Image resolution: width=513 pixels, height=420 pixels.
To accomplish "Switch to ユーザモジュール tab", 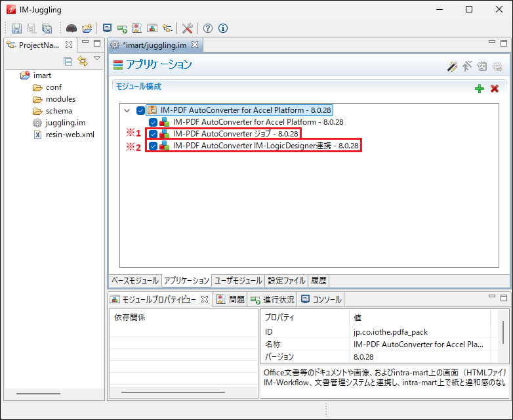I will pos(238,280).
